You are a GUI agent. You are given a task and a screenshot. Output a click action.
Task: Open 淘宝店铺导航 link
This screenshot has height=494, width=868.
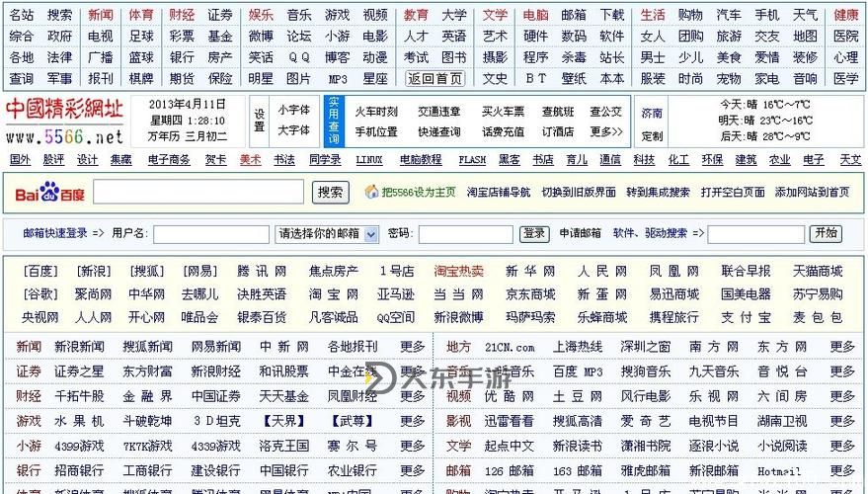pyautogui.click(x=499, y=193)
